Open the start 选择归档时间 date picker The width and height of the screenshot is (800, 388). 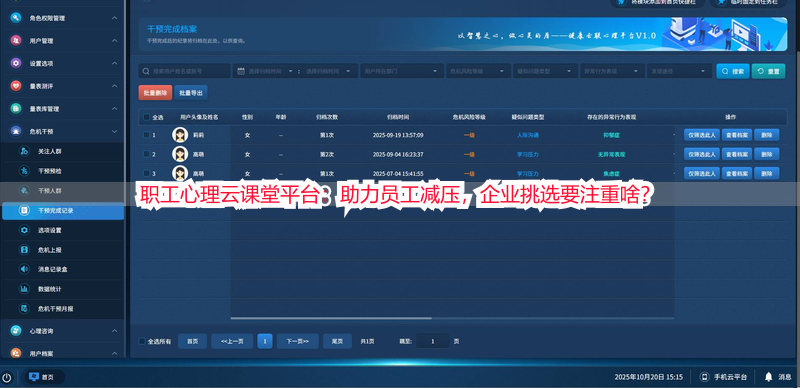pos(265,71)
